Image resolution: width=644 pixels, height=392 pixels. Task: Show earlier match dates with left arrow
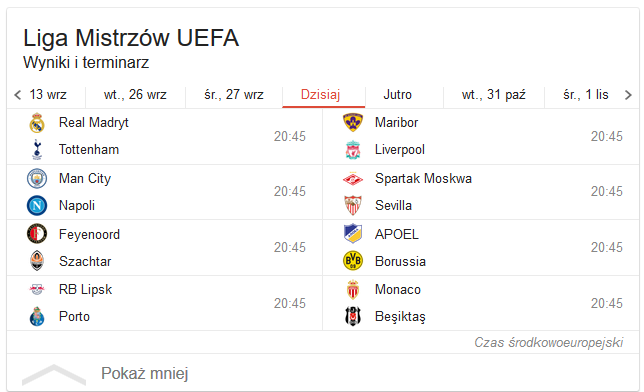[x=17, y=95]
